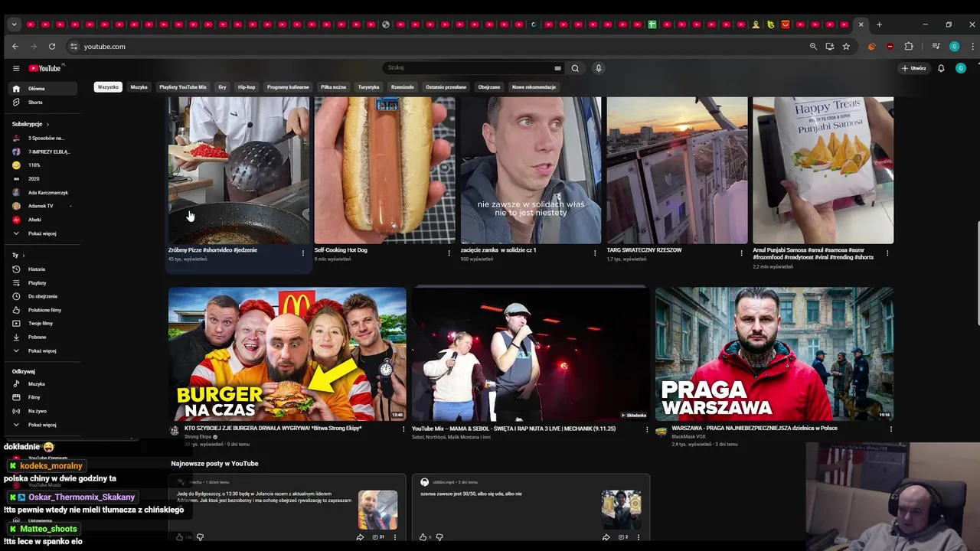Viewport: 980px width, 551px height.
Task: Select the Muzyka filter chip
Action: click(139, 87)
